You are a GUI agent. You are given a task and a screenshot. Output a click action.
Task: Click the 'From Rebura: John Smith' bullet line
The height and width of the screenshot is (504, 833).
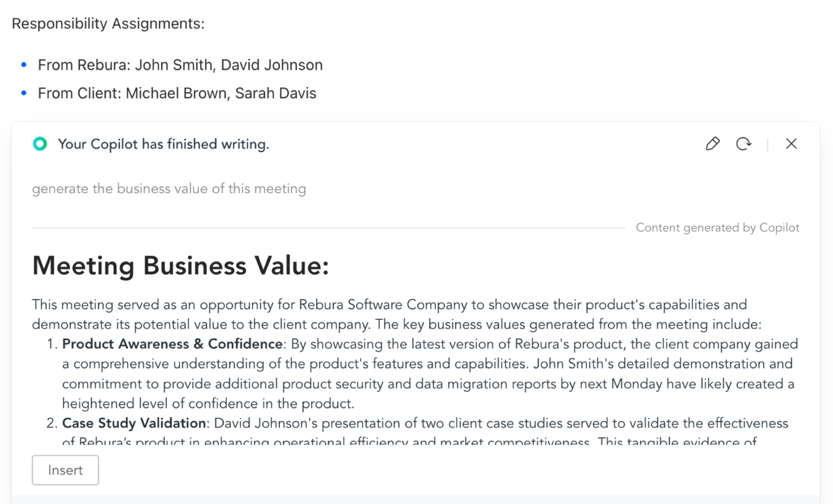tap(180, 65)
